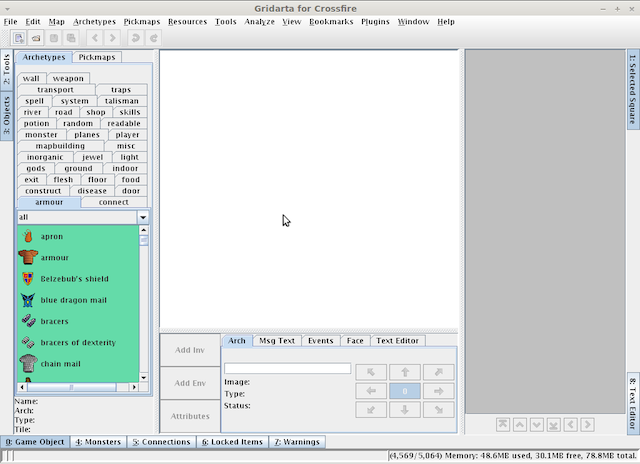Click the move-to-inventory right arrow icon

(587, 425)
